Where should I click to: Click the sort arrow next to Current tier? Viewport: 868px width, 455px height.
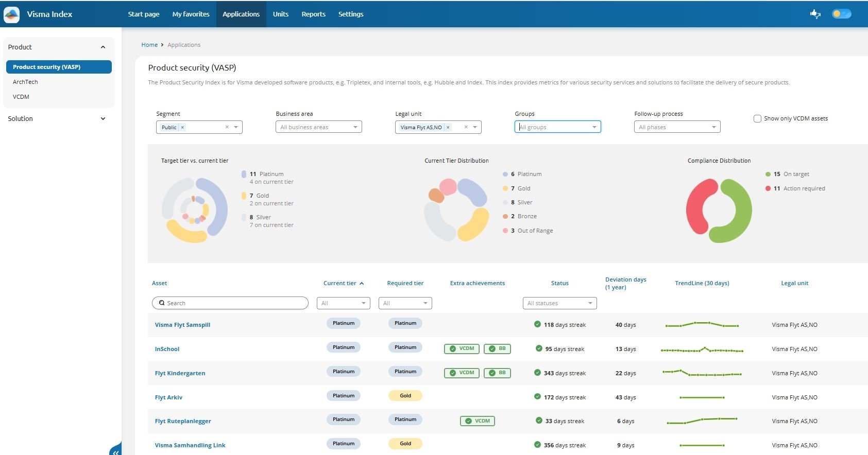(x=362, y=283)
